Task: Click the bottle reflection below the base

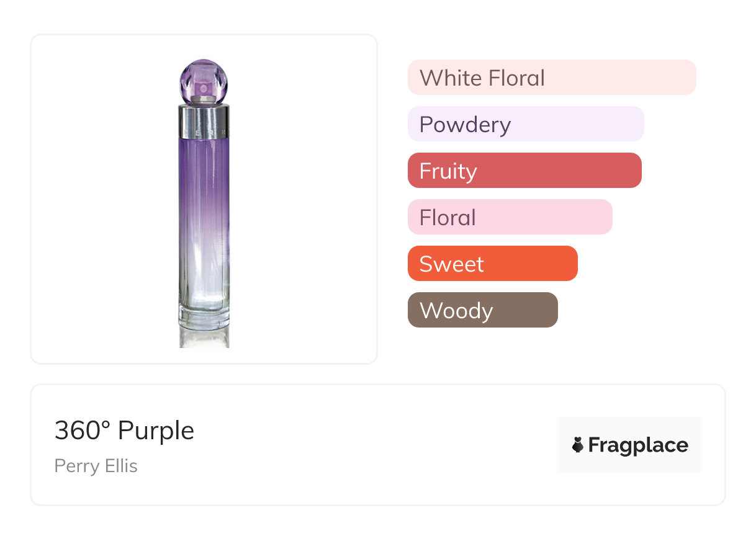Action: pyautogui.click(x=204, y=338)
